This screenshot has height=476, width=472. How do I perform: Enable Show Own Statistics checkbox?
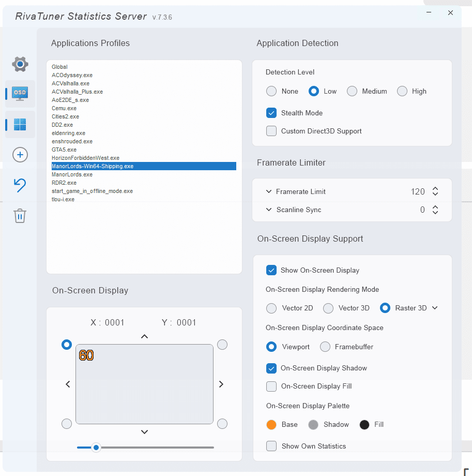[271, 446]
